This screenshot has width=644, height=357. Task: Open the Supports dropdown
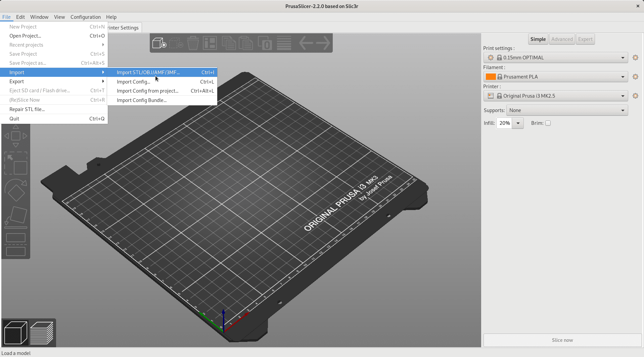click(567, 110)
